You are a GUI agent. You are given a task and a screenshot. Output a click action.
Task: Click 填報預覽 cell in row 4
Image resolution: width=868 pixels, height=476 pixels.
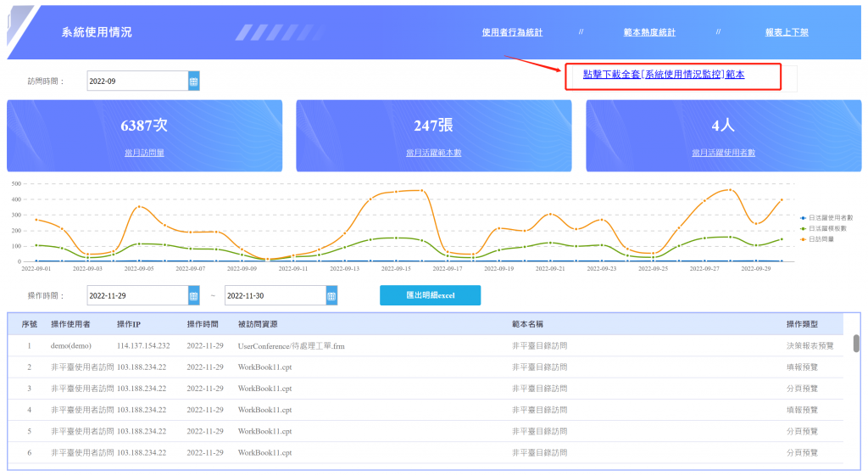tap(802, 410)
